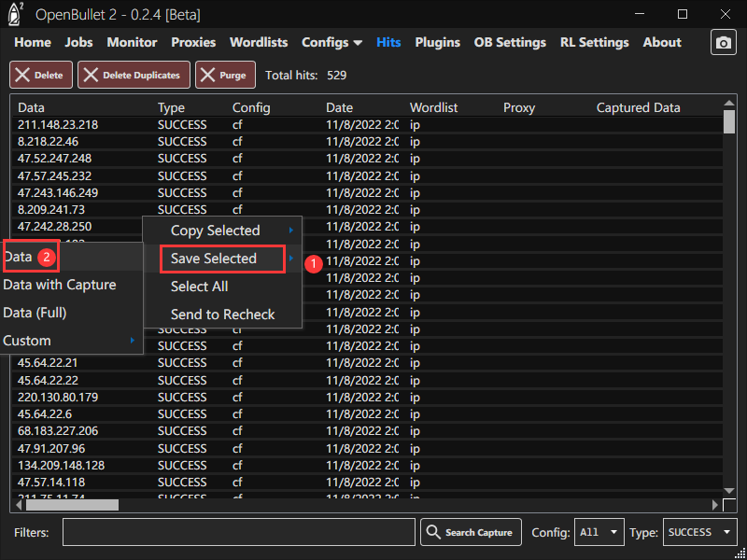The image size is (747, 560).
Task: Click Send to Recheck option
Action: pos(222,315)
